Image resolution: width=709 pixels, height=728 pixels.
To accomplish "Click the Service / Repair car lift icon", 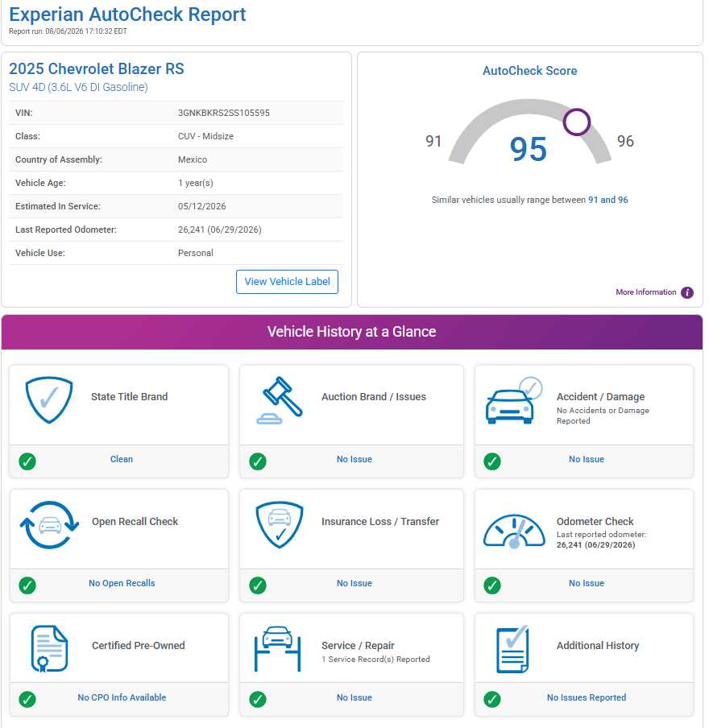I will 277,649.
